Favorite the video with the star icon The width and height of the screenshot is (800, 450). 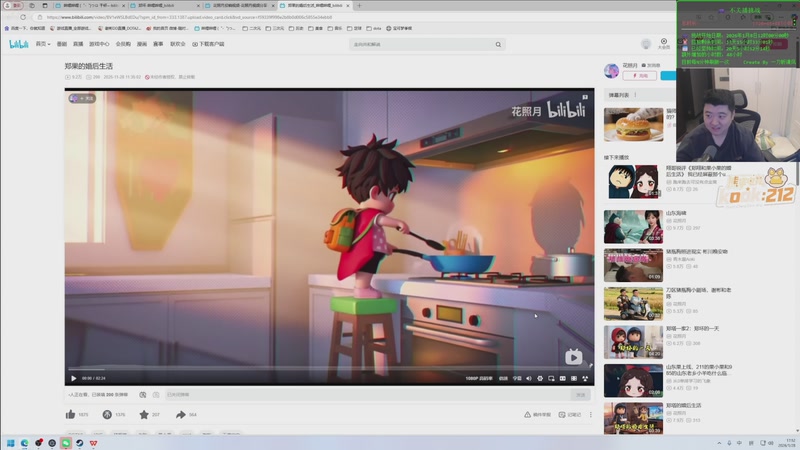[x=144, y=414]
